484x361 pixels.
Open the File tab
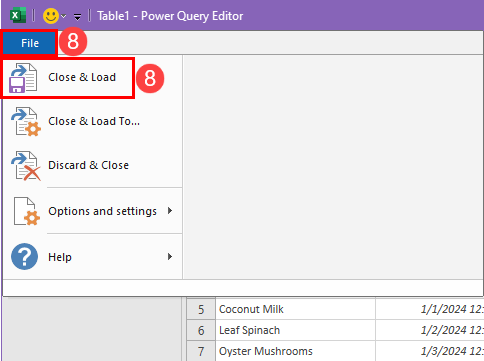tap(29, 43)
